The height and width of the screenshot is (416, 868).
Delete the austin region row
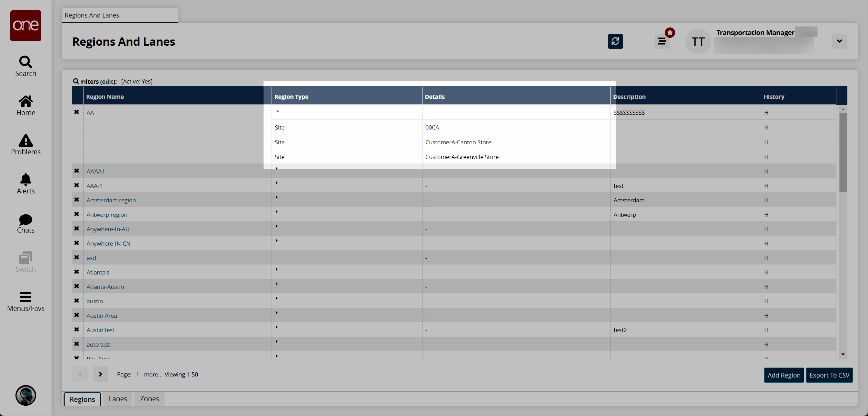(77, 301)
